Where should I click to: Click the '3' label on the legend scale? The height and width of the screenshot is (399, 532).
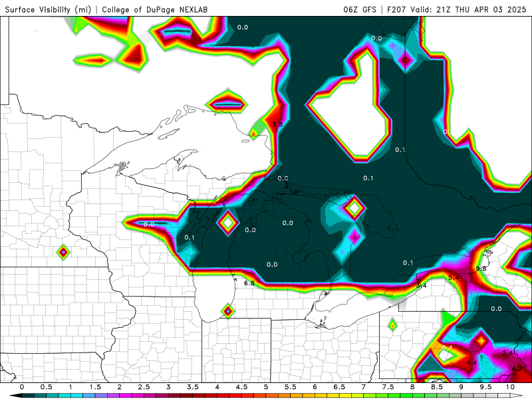[x=168, y=387]
